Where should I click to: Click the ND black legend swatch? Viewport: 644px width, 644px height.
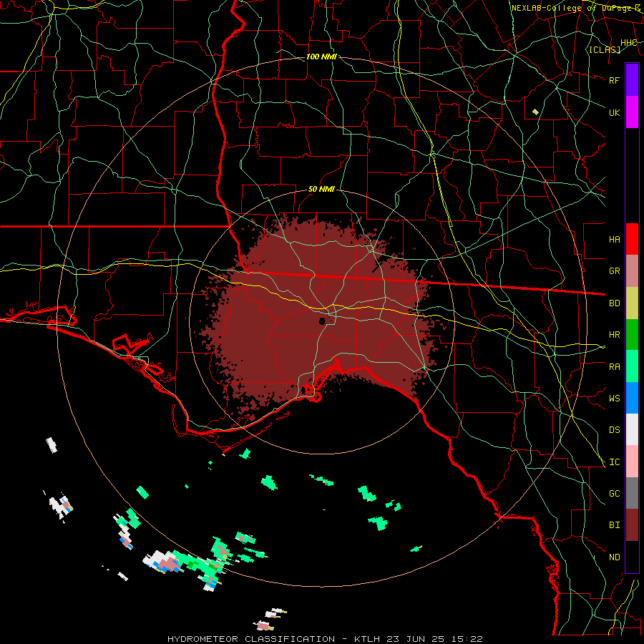click(632, 557)
